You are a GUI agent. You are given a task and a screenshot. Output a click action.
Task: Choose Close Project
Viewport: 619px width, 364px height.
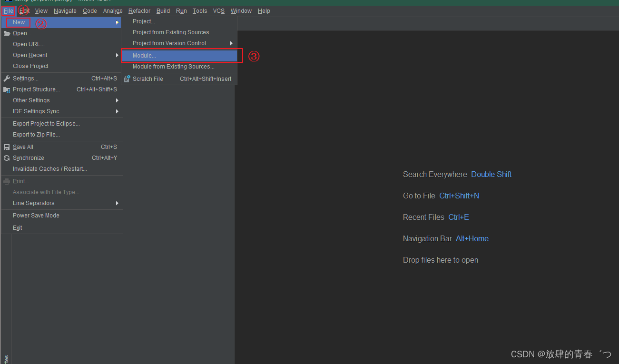61,66
